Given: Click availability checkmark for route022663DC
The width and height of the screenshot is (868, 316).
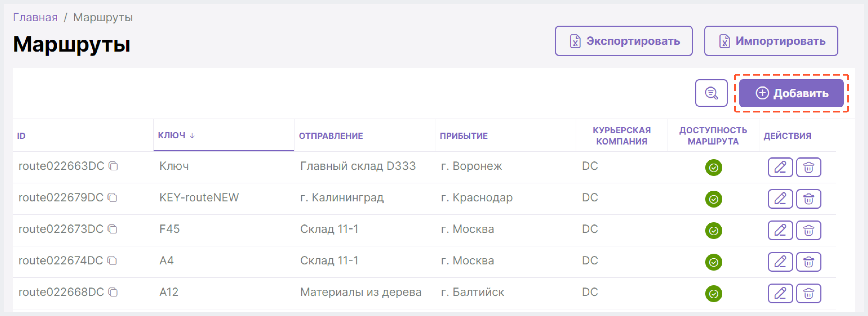Looking at the screenshot, I should pos(713,168).
